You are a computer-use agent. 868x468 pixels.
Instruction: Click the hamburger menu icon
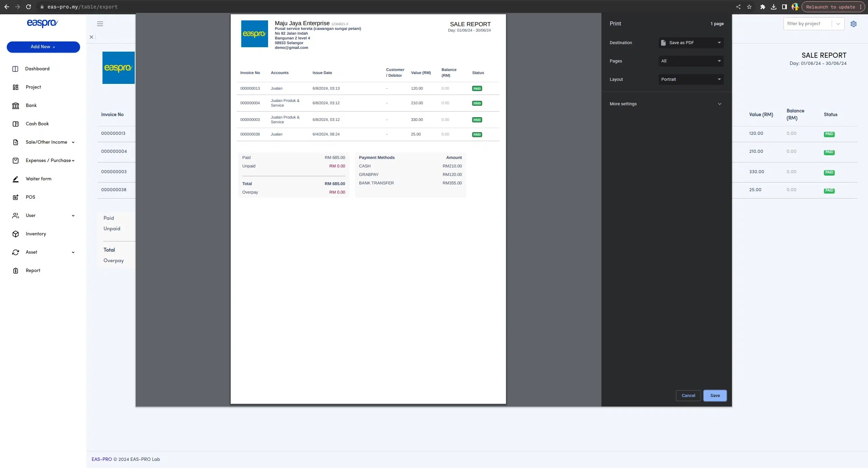100,24
